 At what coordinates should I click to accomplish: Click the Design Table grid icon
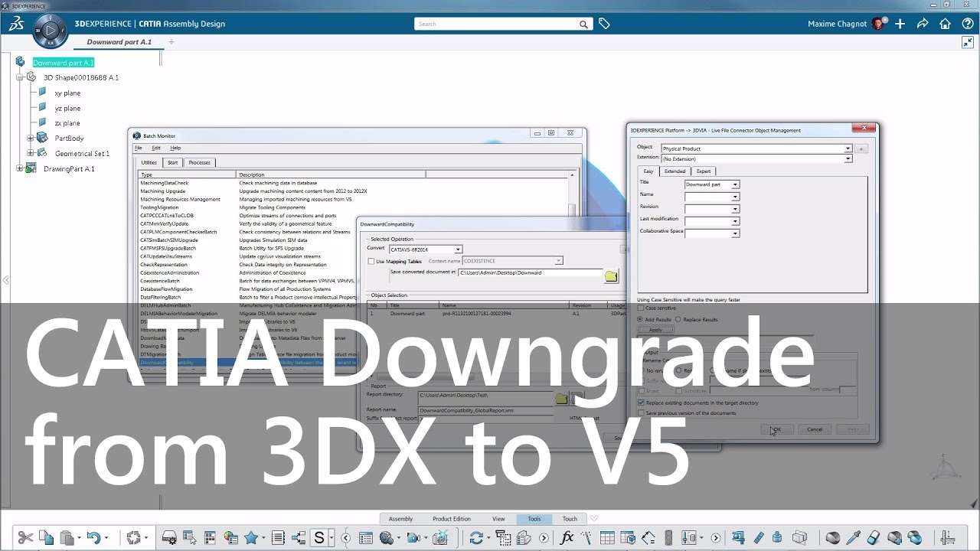point(607,537)
